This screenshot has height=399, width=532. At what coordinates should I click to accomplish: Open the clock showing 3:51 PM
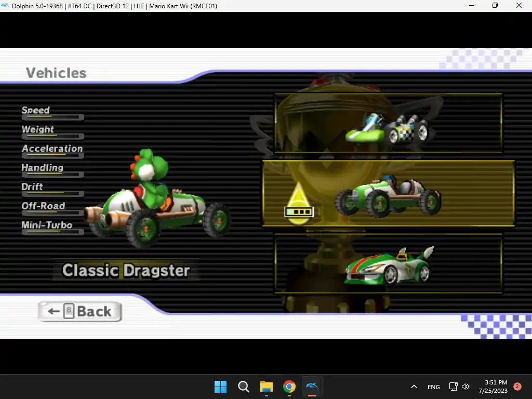point(493,387)
